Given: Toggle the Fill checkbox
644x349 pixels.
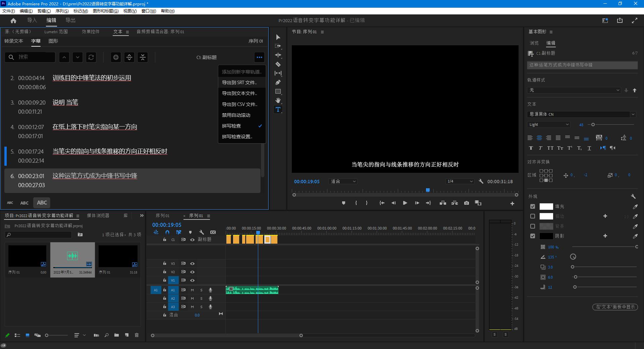Looking at the screenshot, I should [x=532, y=206].
